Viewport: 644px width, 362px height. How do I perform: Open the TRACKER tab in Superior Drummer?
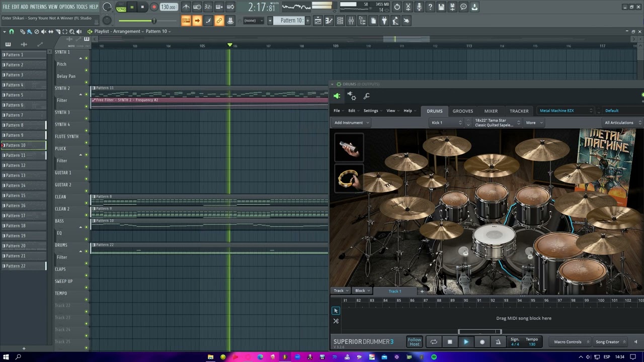tap(519, 111)
